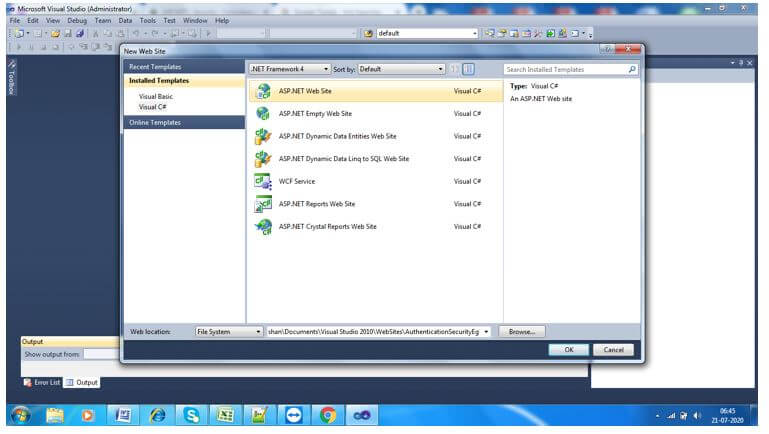This screenshot has width=769, height=434.
Task: Select the ASP.NET Web Site template icon
Action: (263, 91)
